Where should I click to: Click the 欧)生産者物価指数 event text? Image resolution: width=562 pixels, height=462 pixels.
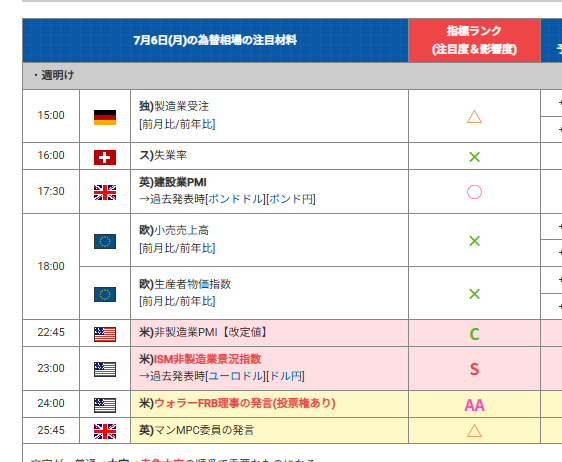pyautogui.click(x=185, y=284)
